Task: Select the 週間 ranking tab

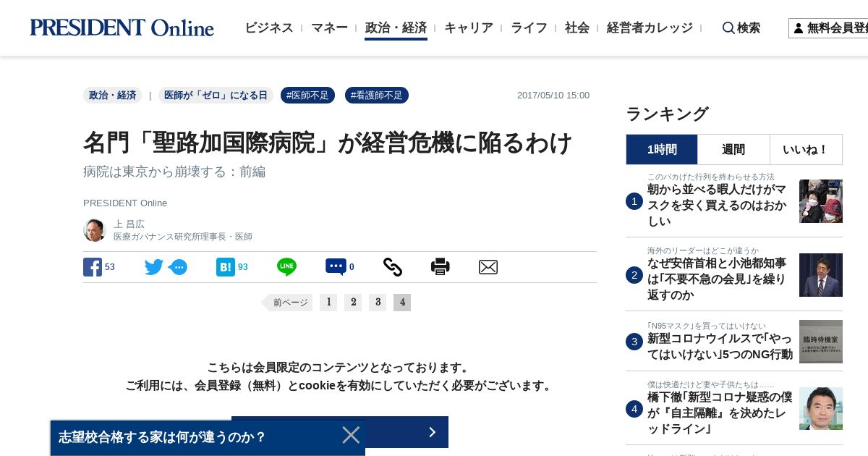Action: click(x=733, y=149)
